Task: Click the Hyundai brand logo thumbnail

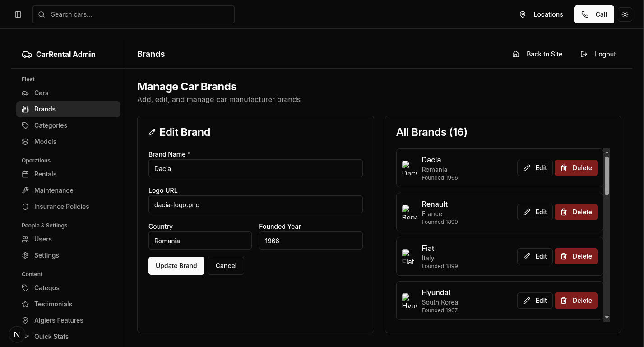Action: (x=409, y=301)
